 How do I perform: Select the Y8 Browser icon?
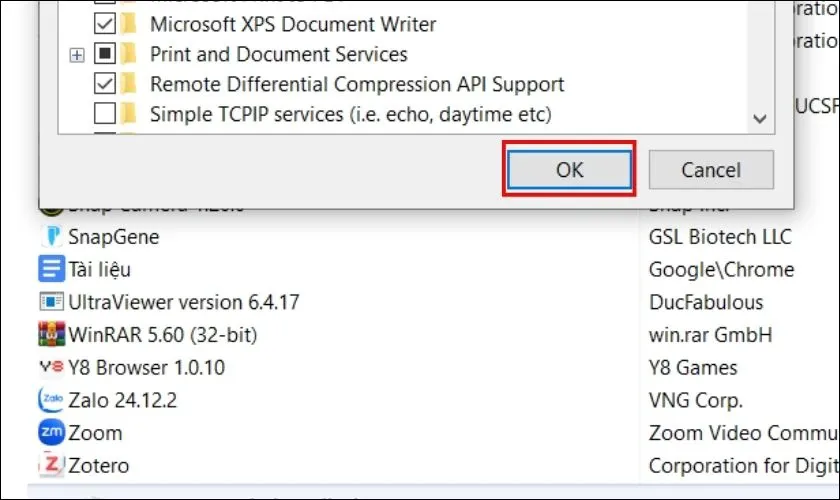pos(50,367)
